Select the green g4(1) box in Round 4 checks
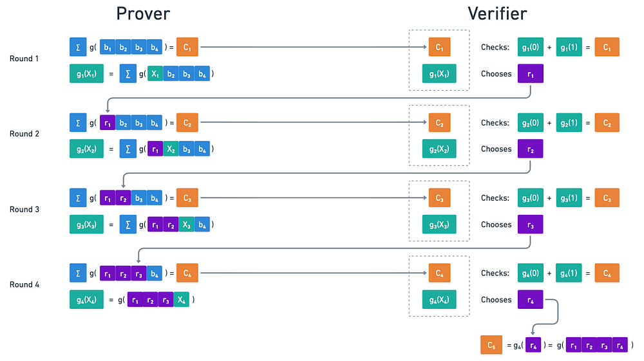 tap(569, 273)
